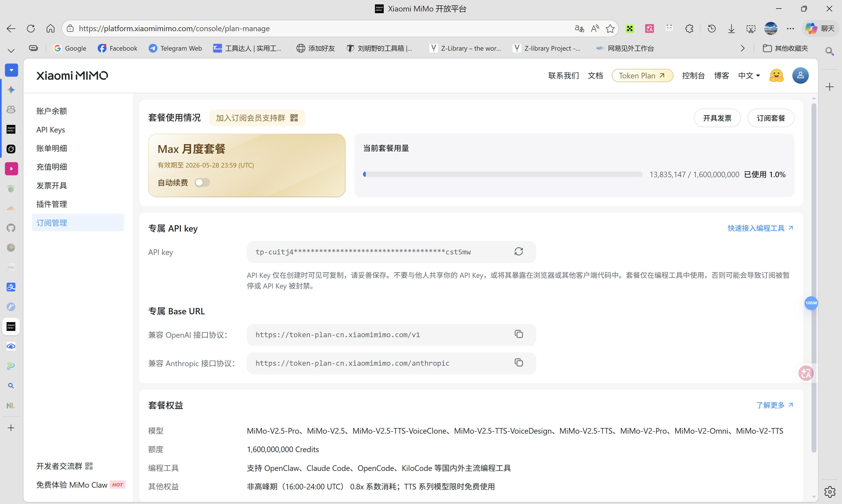This screenshot has height=504, width=842.
Task: Click the 105M floating badge
Action: pyautogui.click(x=811, y=303)
